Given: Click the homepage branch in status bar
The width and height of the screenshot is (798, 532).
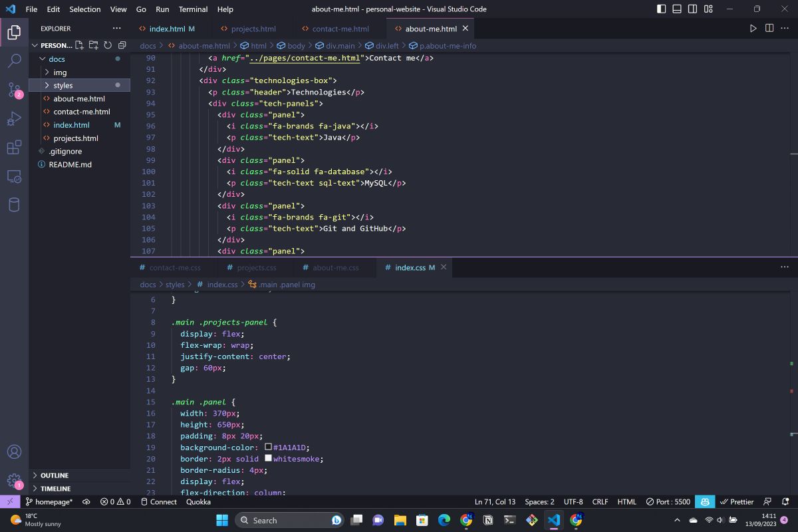Looking at the screenshot, I should 49,501.
